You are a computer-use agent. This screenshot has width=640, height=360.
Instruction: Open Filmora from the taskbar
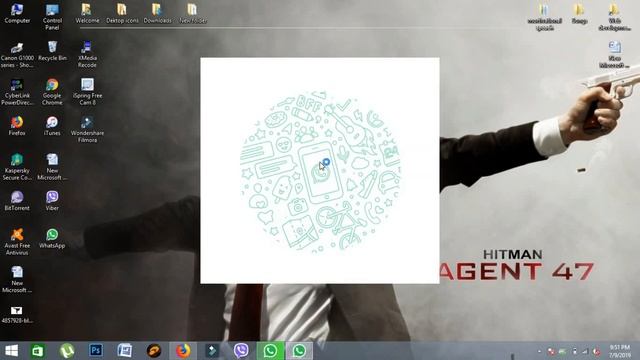click(x=212, y=351)
